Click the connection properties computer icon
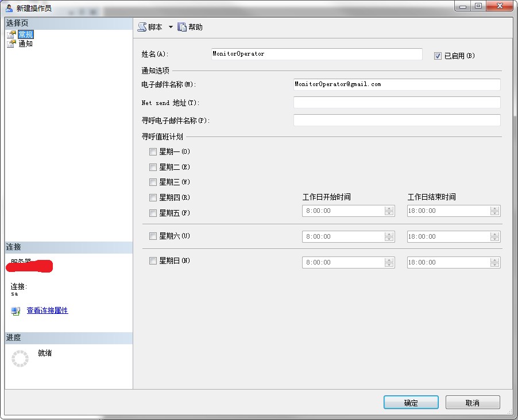The width and height of the screenshot is (518, 420). click(x=16, y=311)
